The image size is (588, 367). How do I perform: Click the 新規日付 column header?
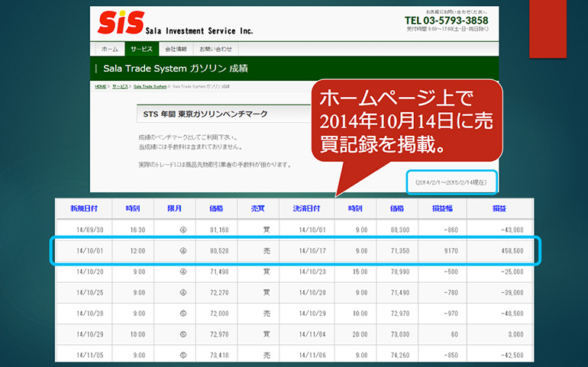point(83,208)
